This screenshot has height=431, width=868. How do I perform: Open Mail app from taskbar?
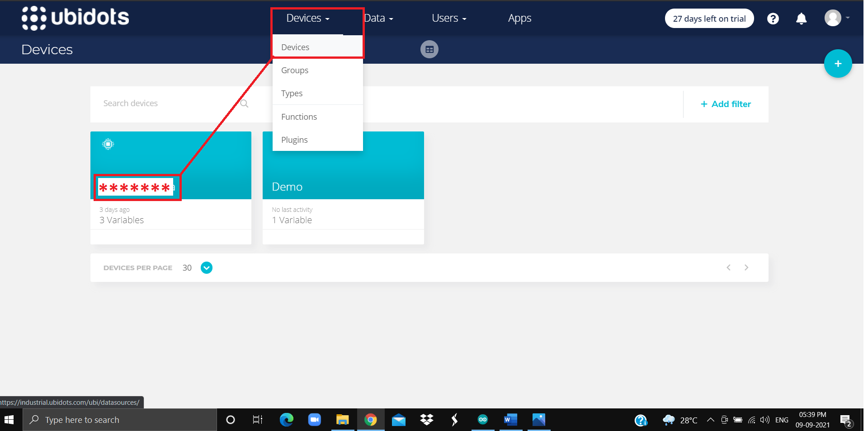click(399, 420)
